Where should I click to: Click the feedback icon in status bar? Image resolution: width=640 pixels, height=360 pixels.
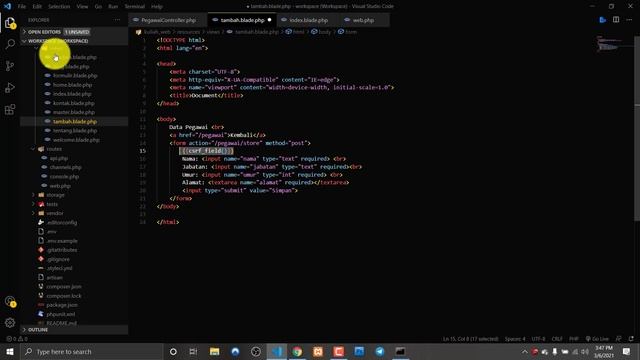(619, 339)
